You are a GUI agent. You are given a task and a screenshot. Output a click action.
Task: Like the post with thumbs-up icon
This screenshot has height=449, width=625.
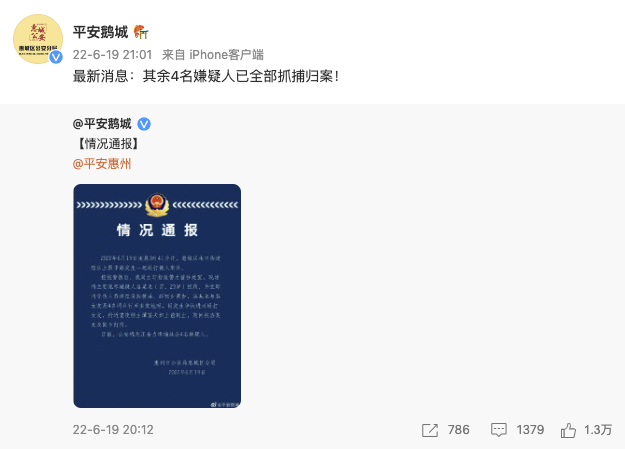click(x=568, y=430)
